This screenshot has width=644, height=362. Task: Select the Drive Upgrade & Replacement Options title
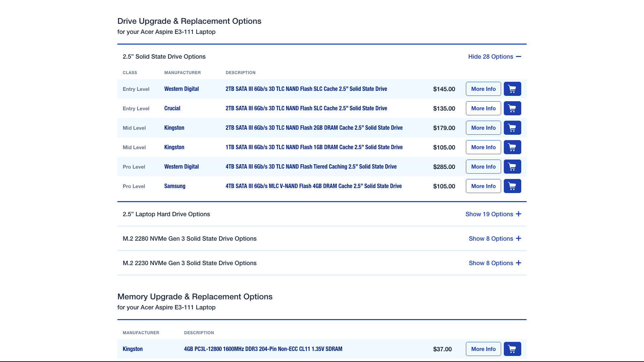click(189, 21)
